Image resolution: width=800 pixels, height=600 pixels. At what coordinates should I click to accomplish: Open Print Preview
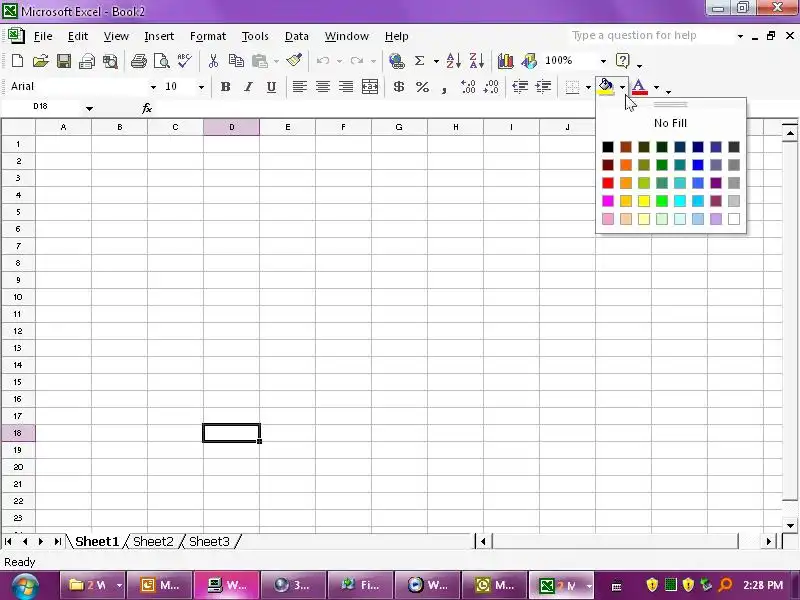(162, 61)
